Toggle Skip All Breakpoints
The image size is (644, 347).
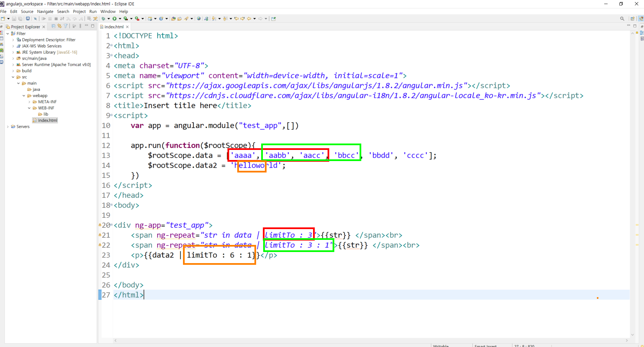35,19
